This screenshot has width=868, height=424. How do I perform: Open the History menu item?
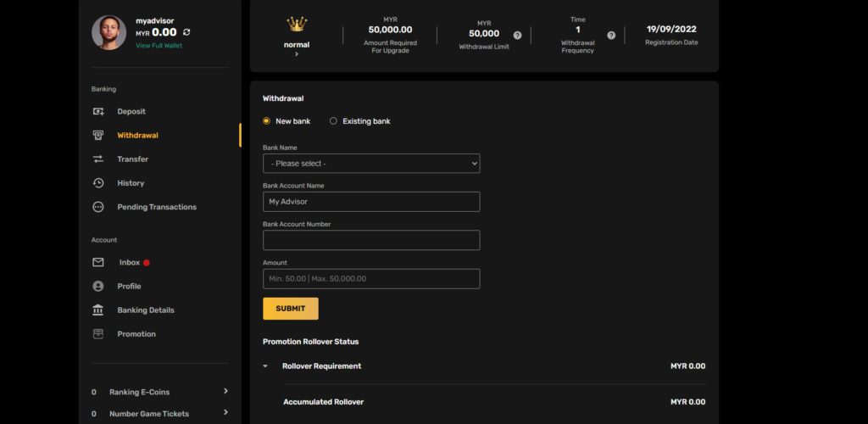coord(131,182)
